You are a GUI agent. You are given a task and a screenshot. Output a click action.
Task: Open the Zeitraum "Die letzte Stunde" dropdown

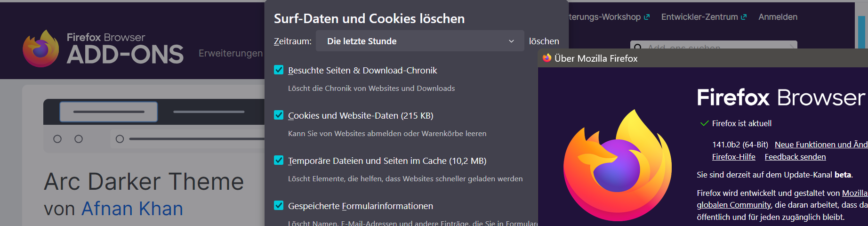[x=420, y=41]
